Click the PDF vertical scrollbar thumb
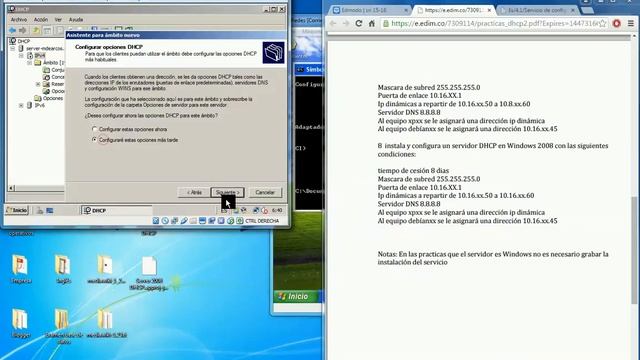640x360 pixels. pyautogui.click(x=634, y=250)
